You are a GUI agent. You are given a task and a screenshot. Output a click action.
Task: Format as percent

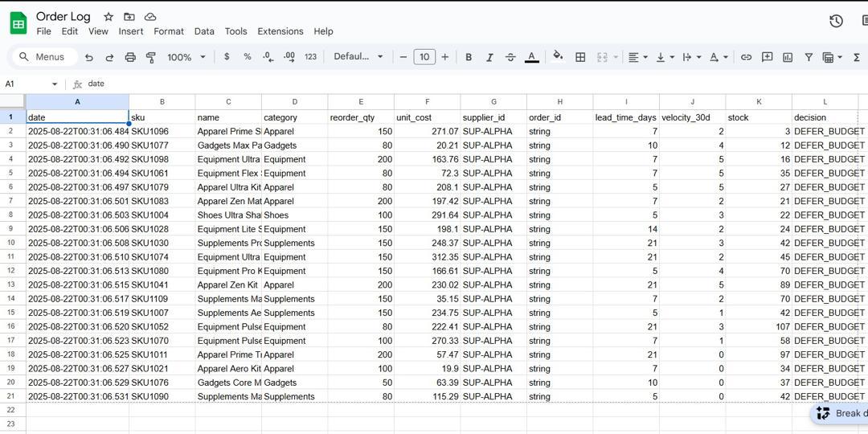[248, 56]
